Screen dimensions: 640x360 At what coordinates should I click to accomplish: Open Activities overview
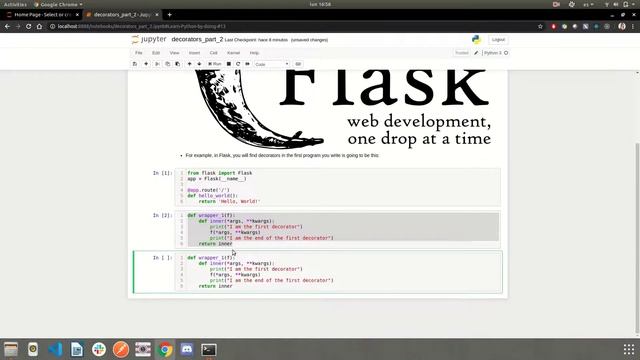pos(15,4)
